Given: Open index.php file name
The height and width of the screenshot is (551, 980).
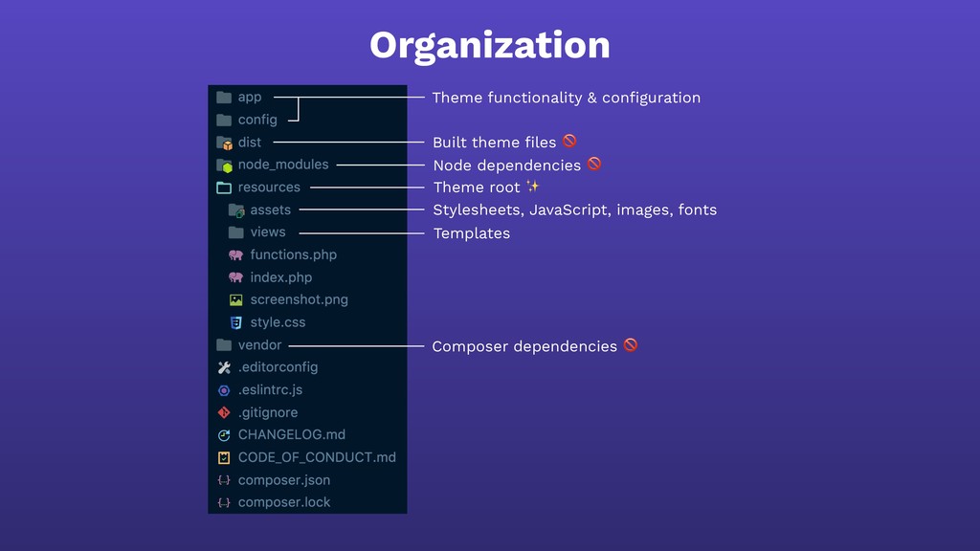Looking at the screenshot, I should pos(281,277).
